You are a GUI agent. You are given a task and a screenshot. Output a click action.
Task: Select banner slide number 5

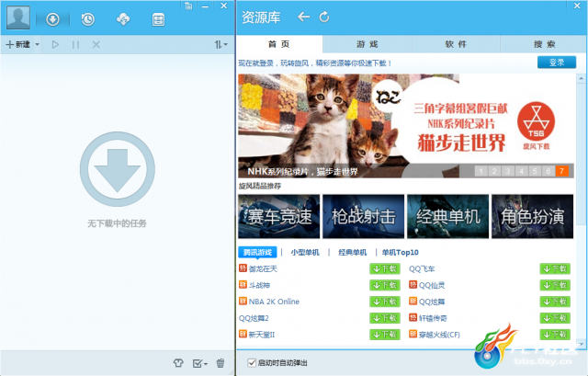click(x=535, y=172)
